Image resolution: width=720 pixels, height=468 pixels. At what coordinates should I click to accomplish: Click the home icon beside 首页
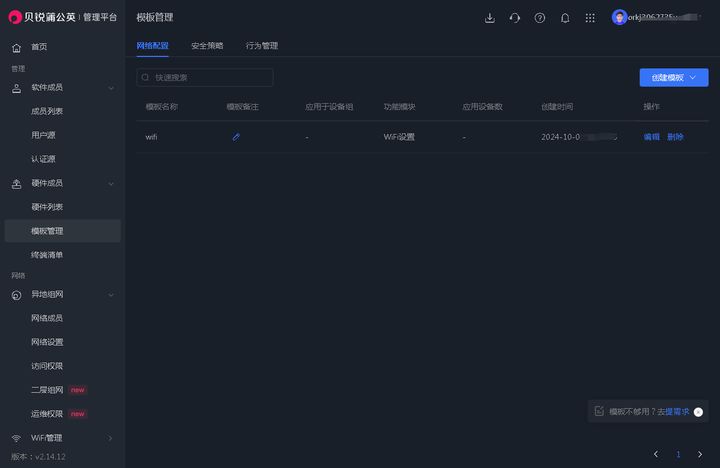tap(17, 47)
